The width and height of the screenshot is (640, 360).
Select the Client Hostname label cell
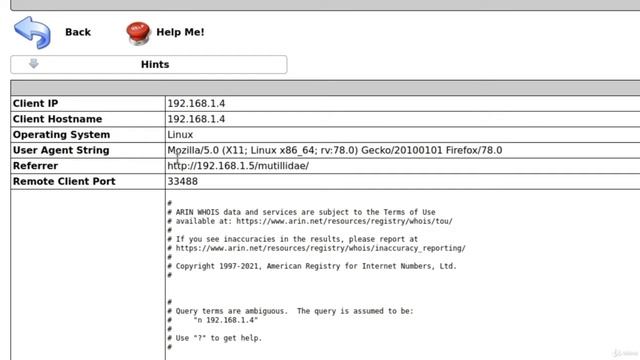pyautogui.click(x=88, y=119)
